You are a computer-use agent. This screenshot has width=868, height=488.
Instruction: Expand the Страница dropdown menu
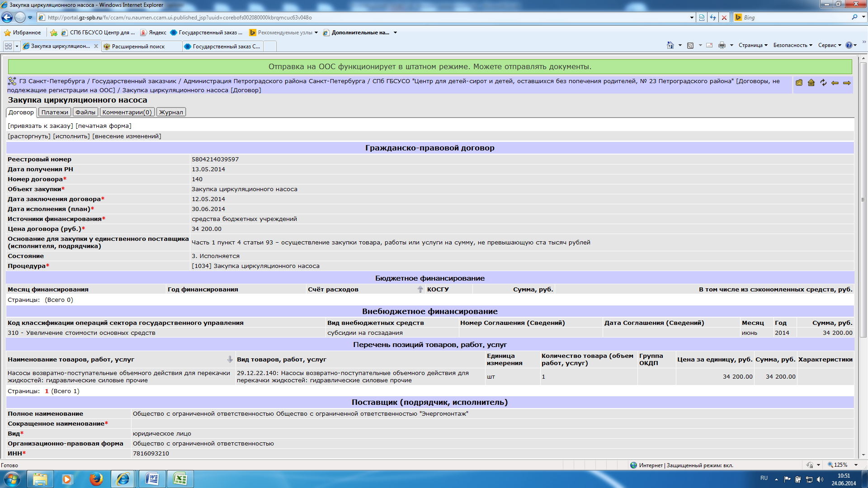[753, 45]
